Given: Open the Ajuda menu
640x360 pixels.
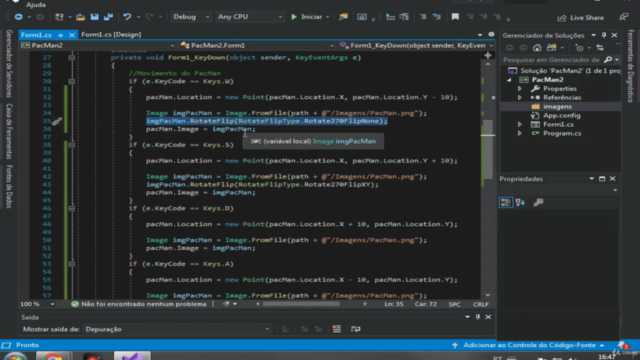Looking at the screenshot, I should point(36,4).
